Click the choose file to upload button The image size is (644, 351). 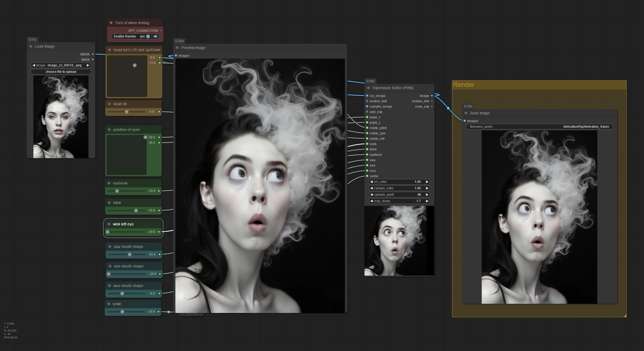(x=61, y=71)
